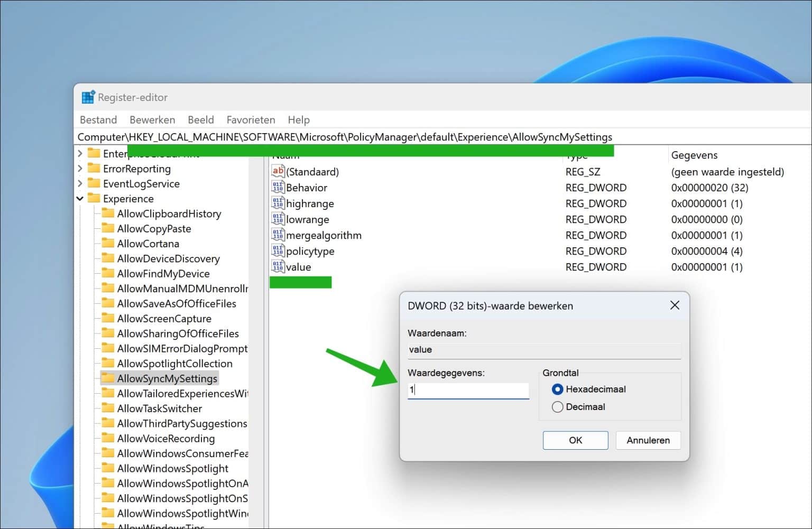Open the Favorieten menu
The image size is (812, 529).
click(x=251, y=119)
